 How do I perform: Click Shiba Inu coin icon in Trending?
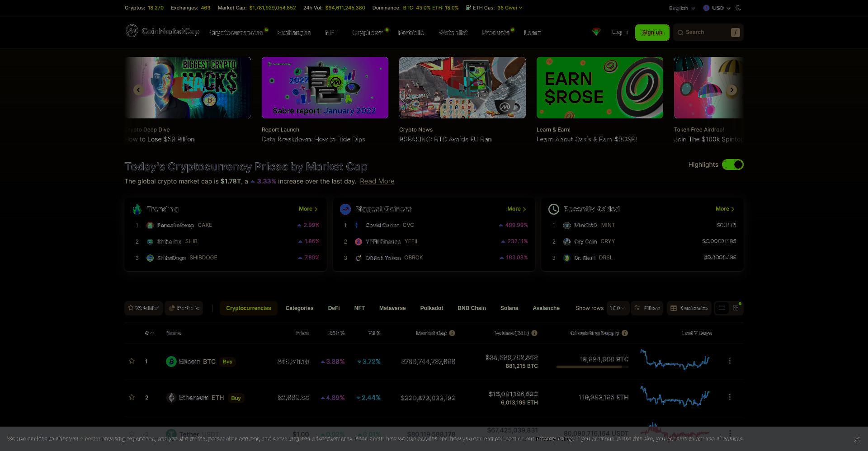coord(150,241)
